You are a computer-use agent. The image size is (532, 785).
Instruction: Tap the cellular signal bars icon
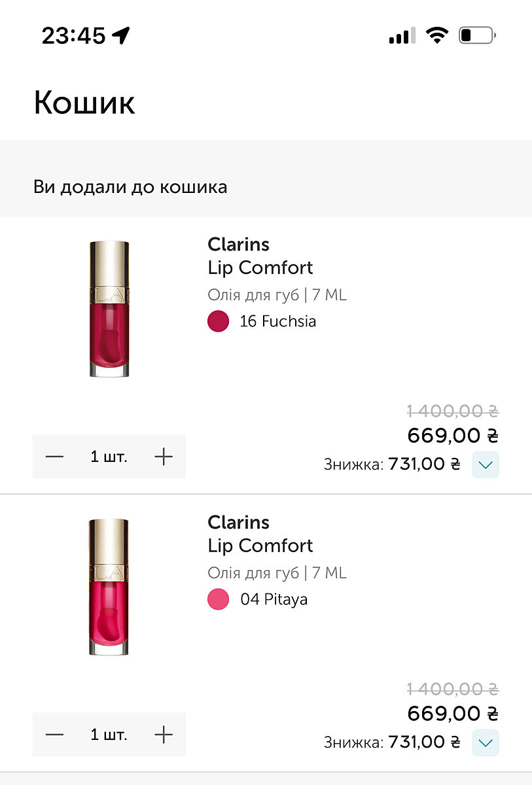pyautogui.click(x=402, y=36)
